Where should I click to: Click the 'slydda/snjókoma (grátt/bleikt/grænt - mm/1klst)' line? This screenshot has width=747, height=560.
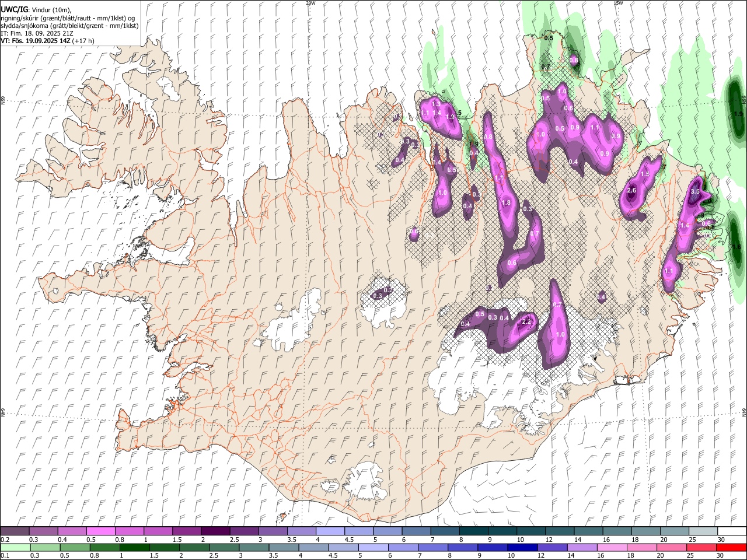[69, 26]
